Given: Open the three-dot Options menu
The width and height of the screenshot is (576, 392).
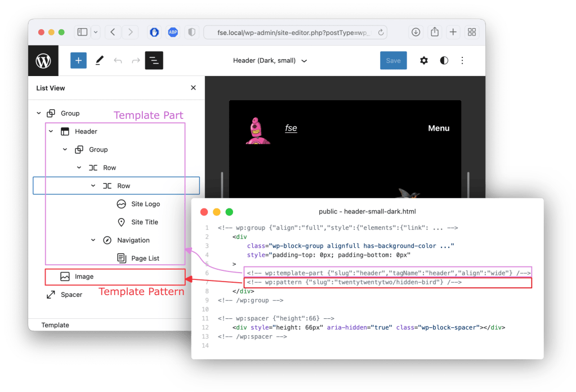Looking at the screenshot, I should pos(462,61).
